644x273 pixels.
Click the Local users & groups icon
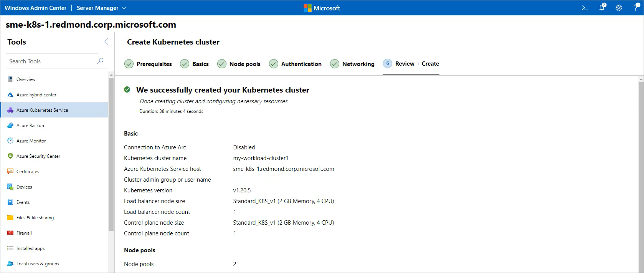pyautogui.click(x=10, y=263)
